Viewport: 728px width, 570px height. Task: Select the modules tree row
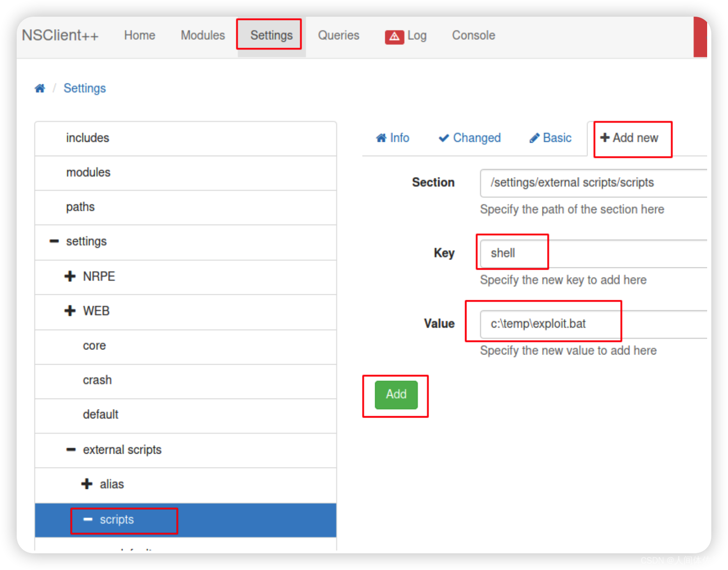tap(185, 173)
